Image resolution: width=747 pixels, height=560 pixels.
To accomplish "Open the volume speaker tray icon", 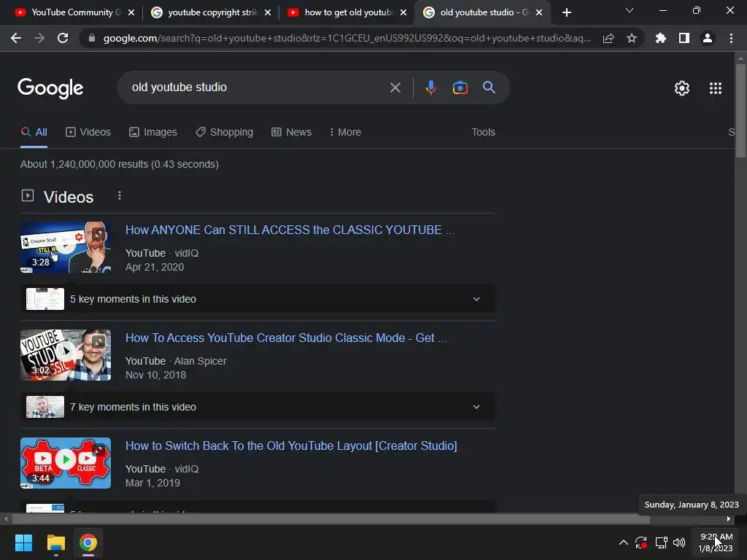I will click(x=679, y=542).
